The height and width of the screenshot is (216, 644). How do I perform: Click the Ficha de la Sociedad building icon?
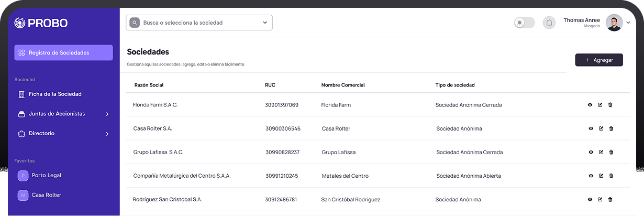[x=21, y=94]
